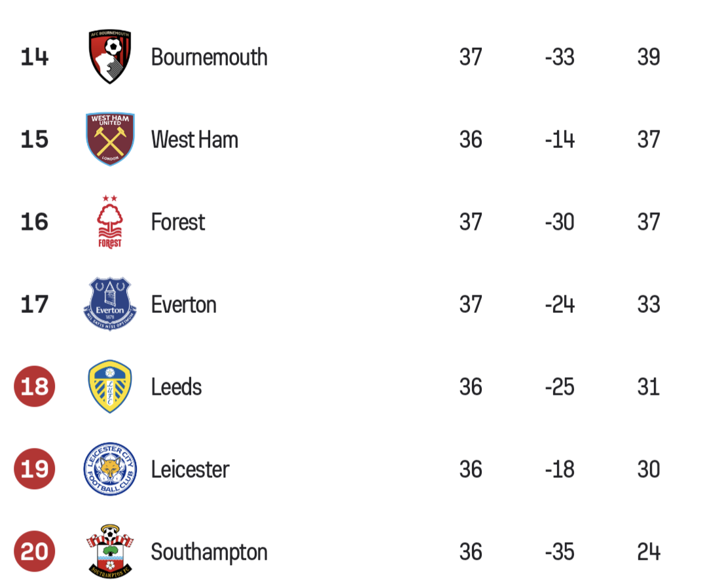Screen dimensions: 707x588
Task: Open the Southampton team name link
Action: (209, 553)
